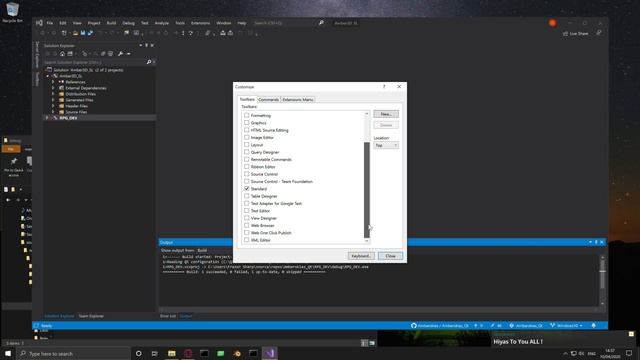Click the Save icon in Visual Studio toolbar
The image size is (640, 360).
point(83,33)
